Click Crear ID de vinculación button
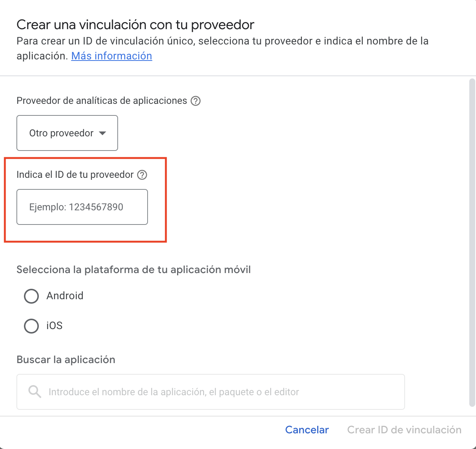This screenshot has height=449, width=476. [404, 430]
